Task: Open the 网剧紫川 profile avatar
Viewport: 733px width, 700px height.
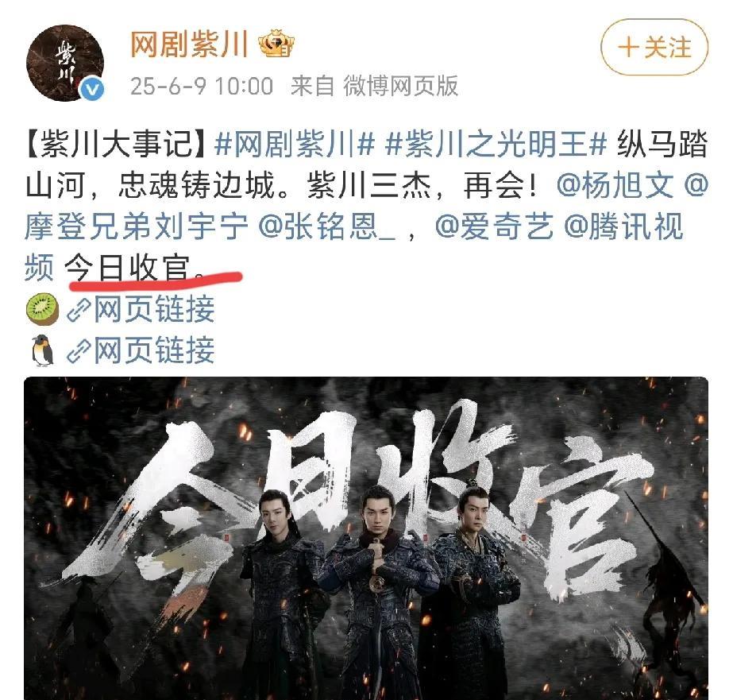Action: click(x=64, y=63)
